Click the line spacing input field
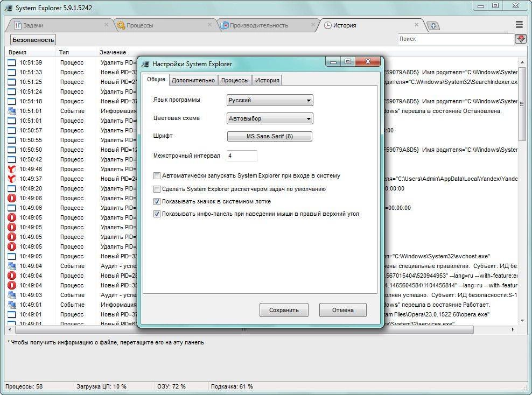532x395 pixels. (242, 156)
